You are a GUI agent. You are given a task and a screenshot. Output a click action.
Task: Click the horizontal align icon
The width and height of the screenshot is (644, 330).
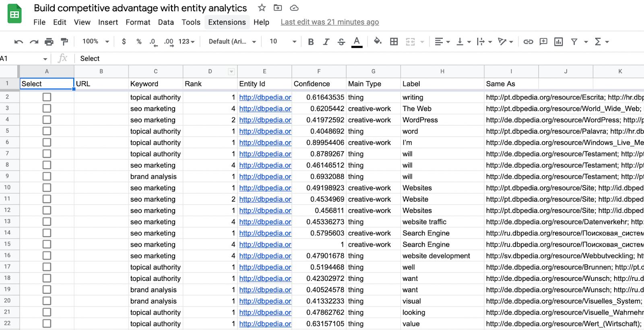(439, 41)
